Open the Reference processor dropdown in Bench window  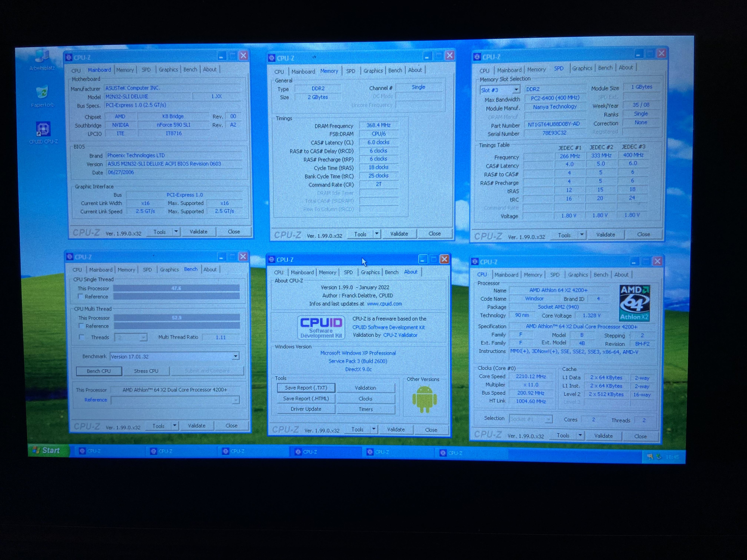click(x=236, y=400)
